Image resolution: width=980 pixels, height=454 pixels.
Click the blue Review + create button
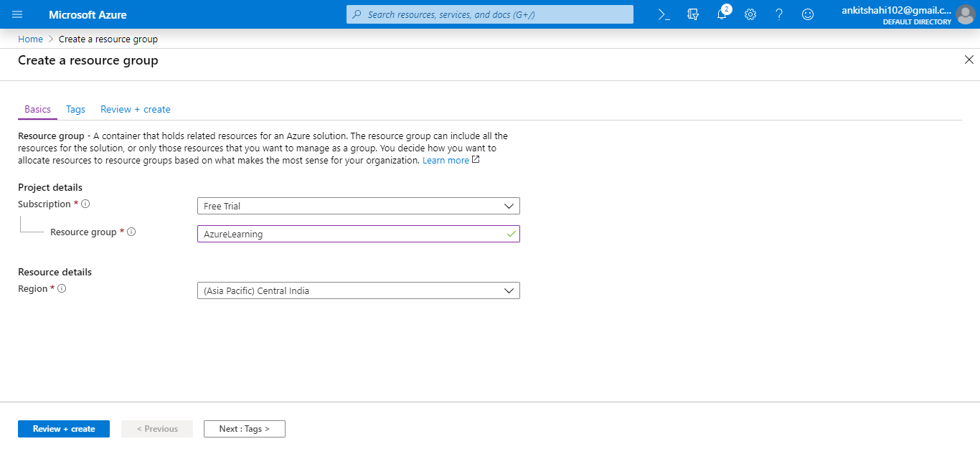64,429
